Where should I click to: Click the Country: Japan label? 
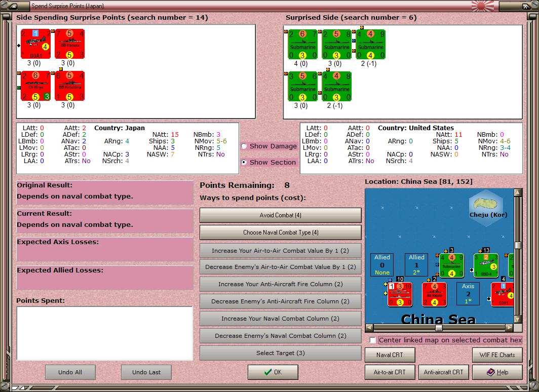coord(120,128)
